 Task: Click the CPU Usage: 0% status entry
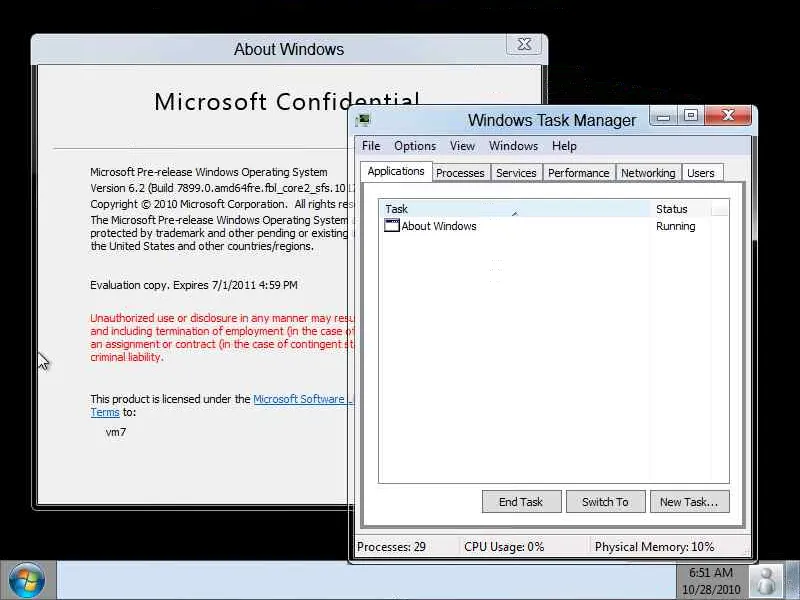point(504,547)
